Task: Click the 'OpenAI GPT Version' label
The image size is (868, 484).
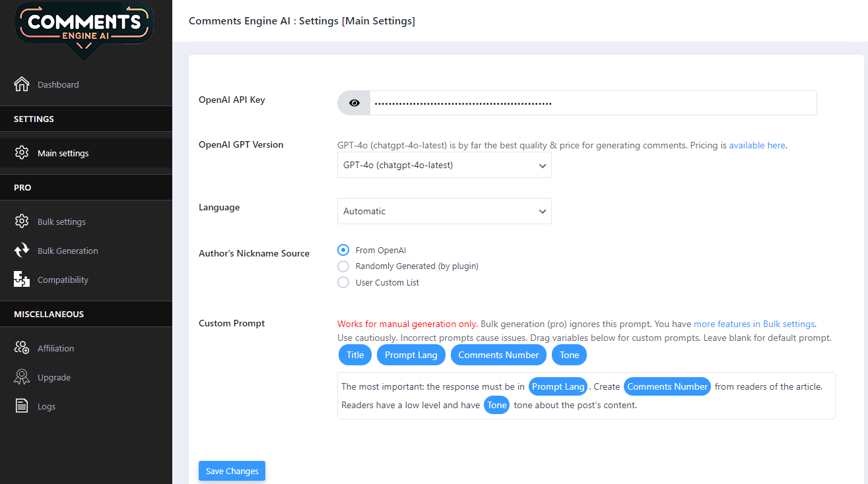Action: point(241,144)
